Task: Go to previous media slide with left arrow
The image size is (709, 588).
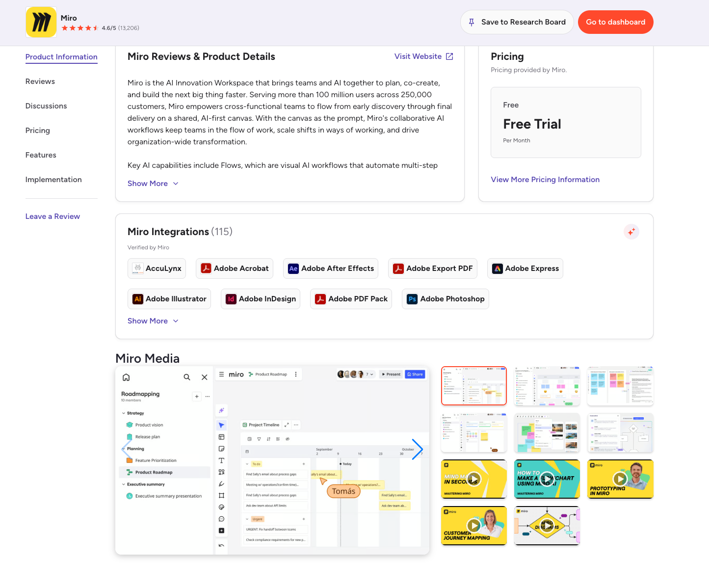Action: click(127, 449)
